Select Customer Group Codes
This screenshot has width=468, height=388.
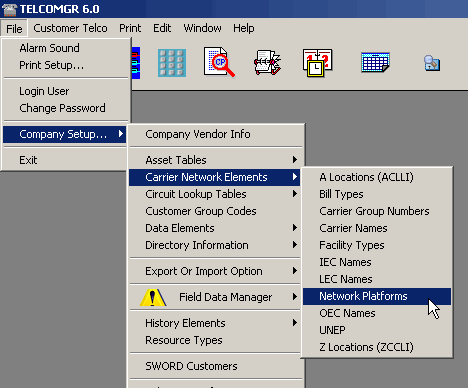(x=215, y=211)
